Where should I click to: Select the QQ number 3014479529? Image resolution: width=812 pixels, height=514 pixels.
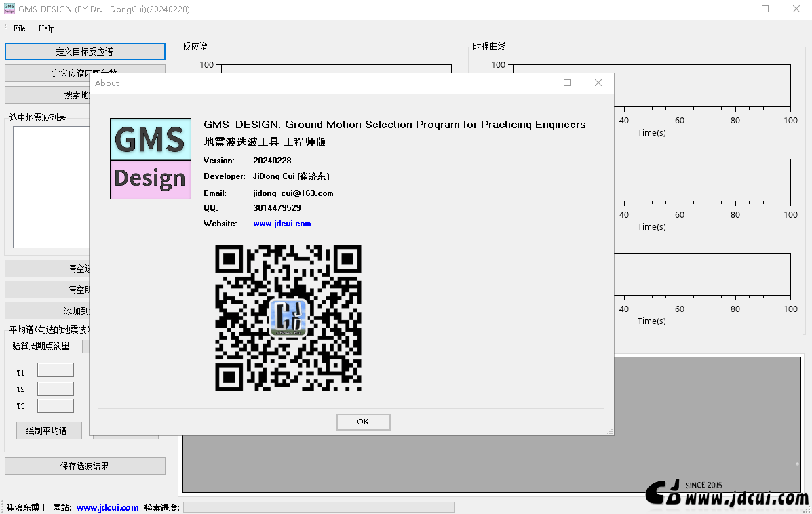(277, 208)
